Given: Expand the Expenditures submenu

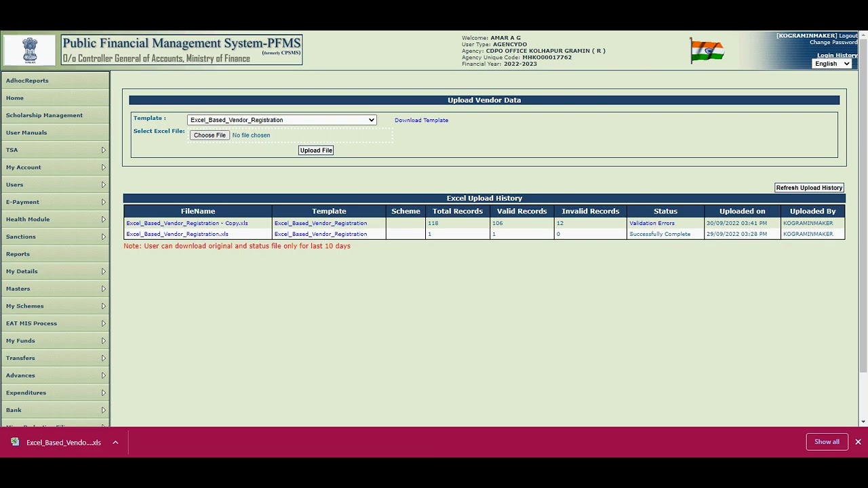Looking at the screenshot, I should pos(104,392).
